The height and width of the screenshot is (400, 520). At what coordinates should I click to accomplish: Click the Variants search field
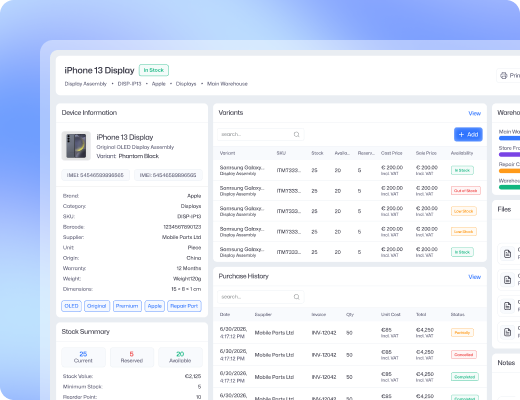click(260, 134)
